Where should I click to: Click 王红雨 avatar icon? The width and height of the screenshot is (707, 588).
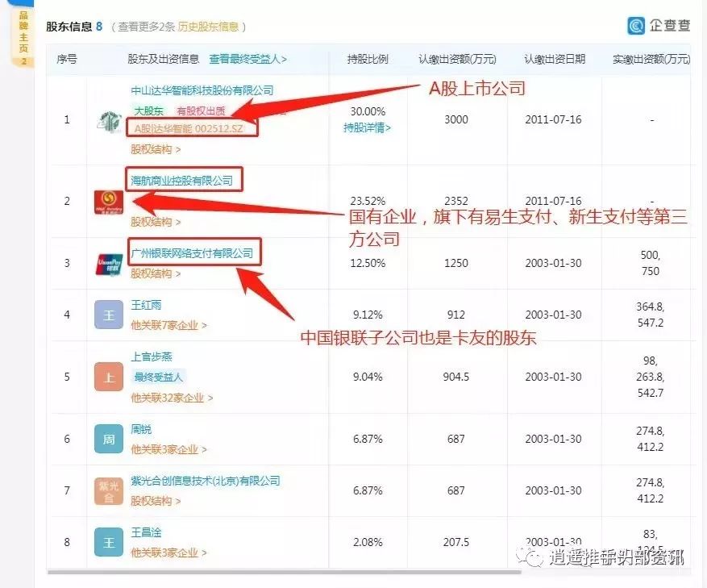coord(109,315)
